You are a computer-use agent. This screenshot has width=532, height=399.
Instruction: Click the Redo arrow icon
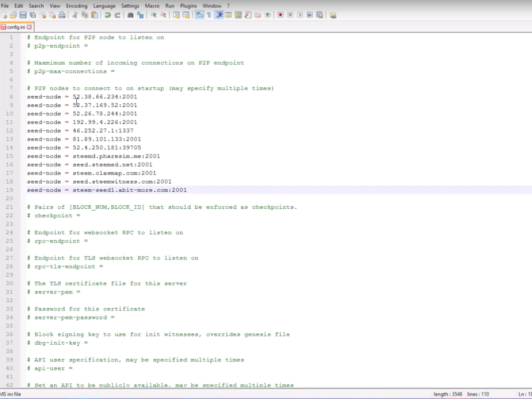117,15
